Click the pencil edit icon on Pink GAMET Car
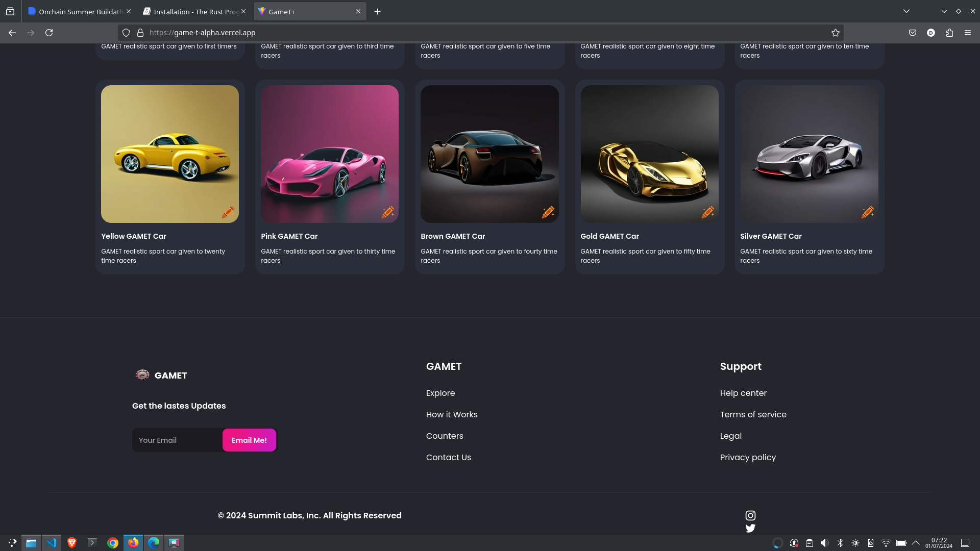This screenshot has height=551, width=980. [x=387, y=212]
